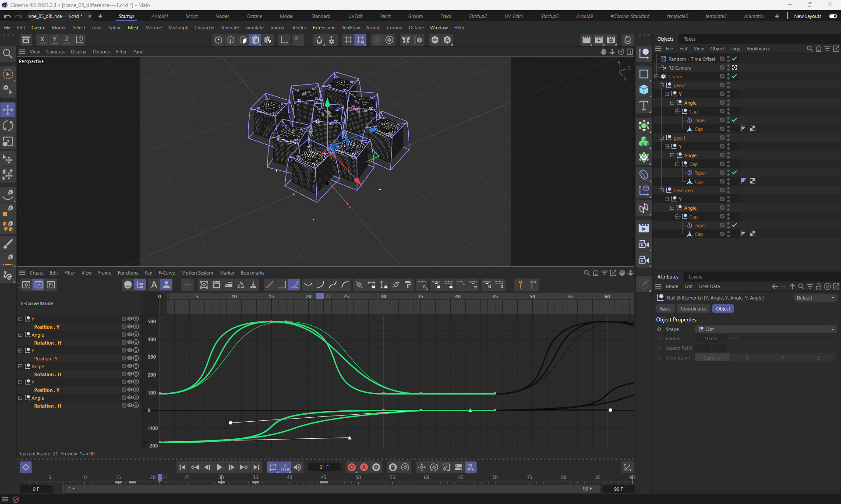Image resolution: width=841 pixels, height=504 pixels.
Task: Switch to the Coordinates attribute tab
Action: pos(693,309)
